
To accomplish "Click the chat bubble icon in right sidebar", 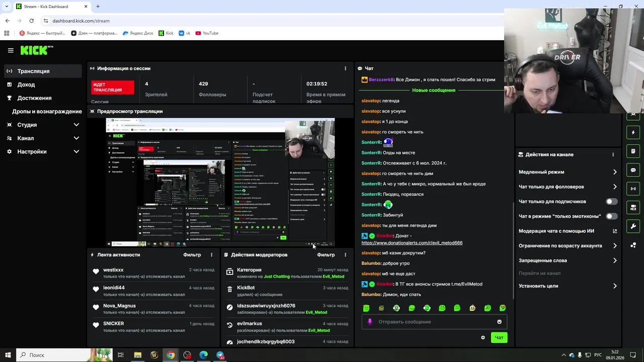I will point(633,170).
